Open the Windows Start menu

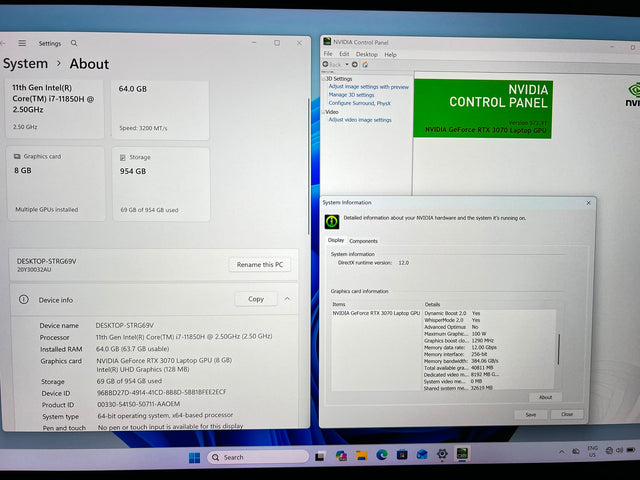(195, 458)
